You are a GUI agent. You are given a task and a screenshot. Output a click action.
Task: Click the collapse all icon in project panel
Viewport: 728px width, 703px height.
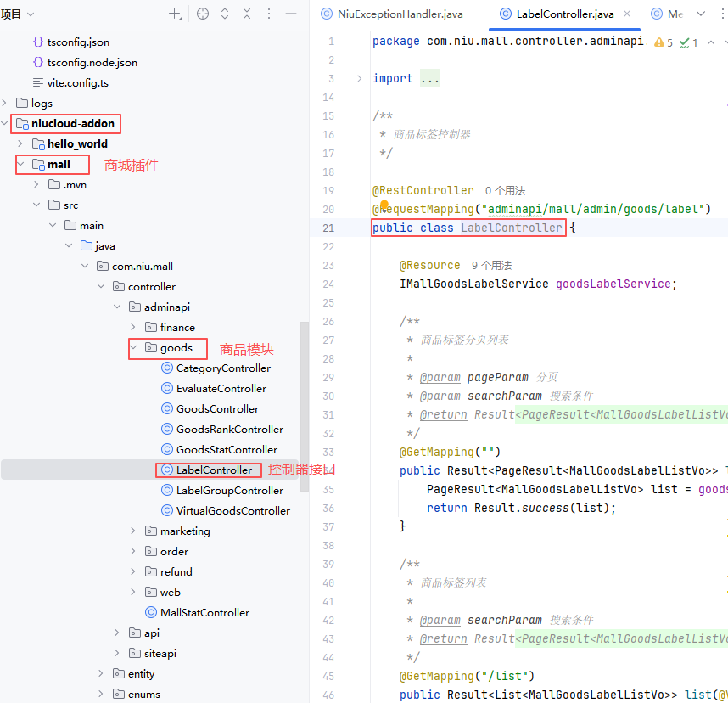247,14
